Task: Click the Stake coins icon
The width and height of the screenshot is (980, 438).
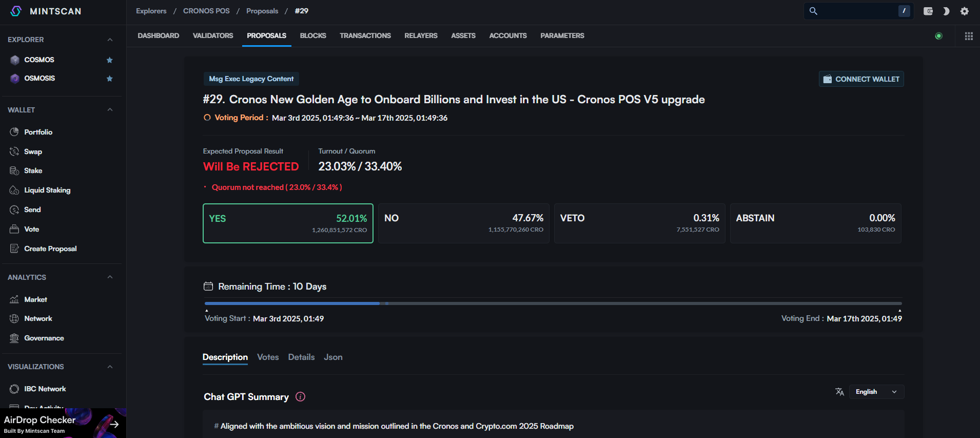Action: [x=14, y=170]
